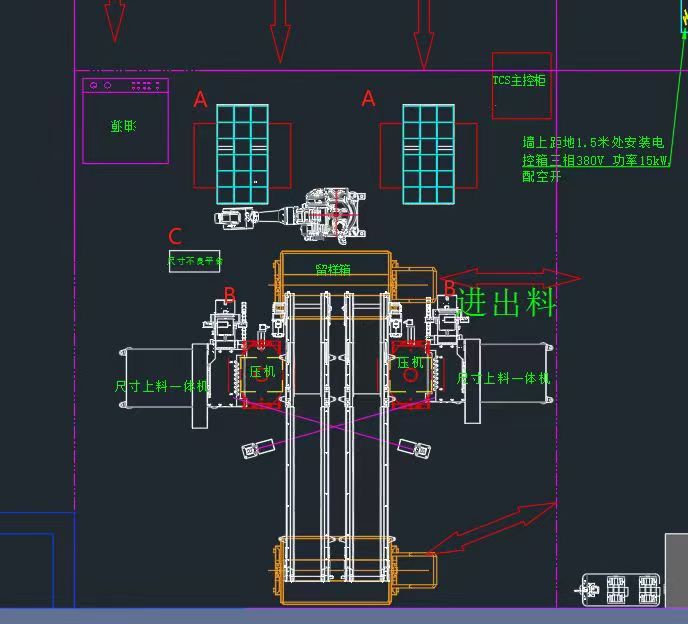Image resolution: width=688 pixels, height=624 pixels.
Task: Click the left cyan grid rack
Action: (x=243, y=154)
